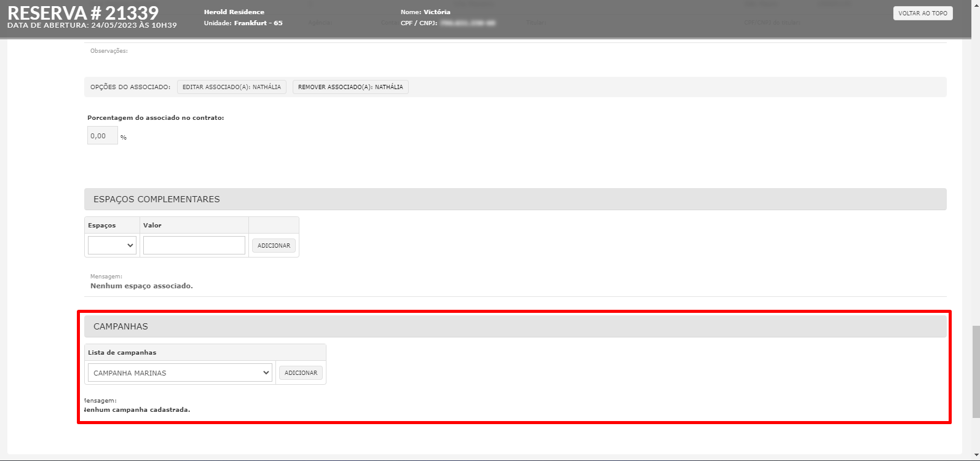
Task: Click the 'Data de abertura' date text
Action: (x=92, y=25)
